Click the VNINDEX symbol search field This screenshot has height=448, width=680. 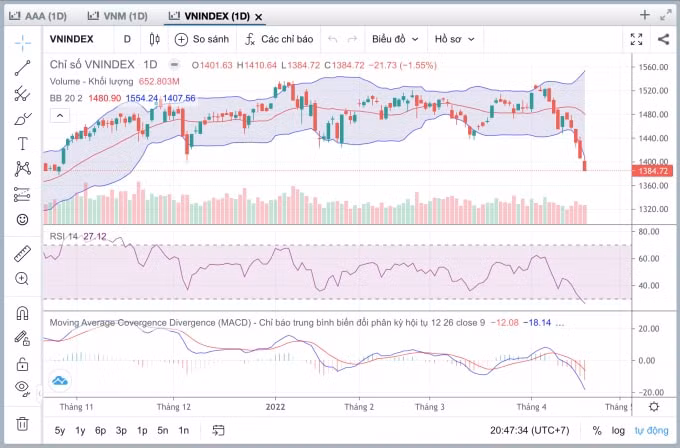point(72,39)
